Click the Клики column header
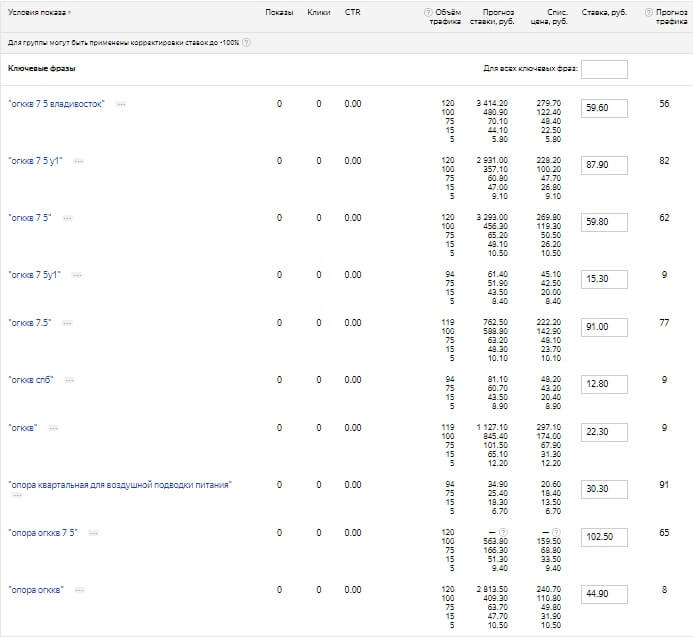 tap(319, 12)
